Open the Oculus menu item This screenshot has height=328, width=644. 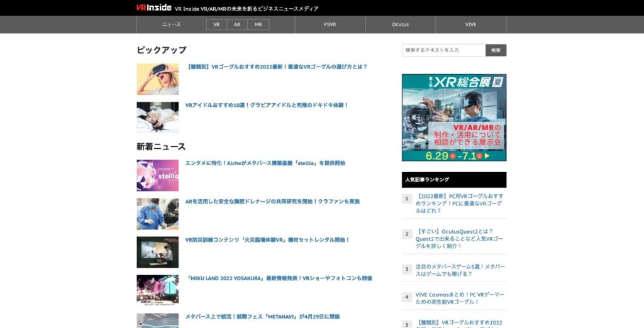[401, 25]
